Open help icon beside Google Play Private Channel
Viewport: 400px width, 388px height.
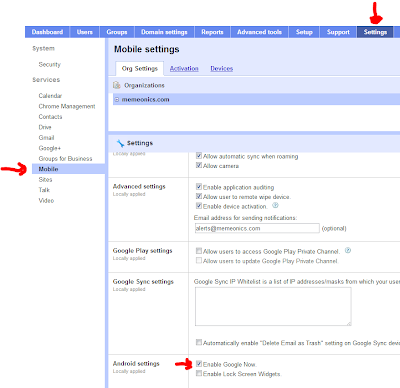[x=348, y=250]
